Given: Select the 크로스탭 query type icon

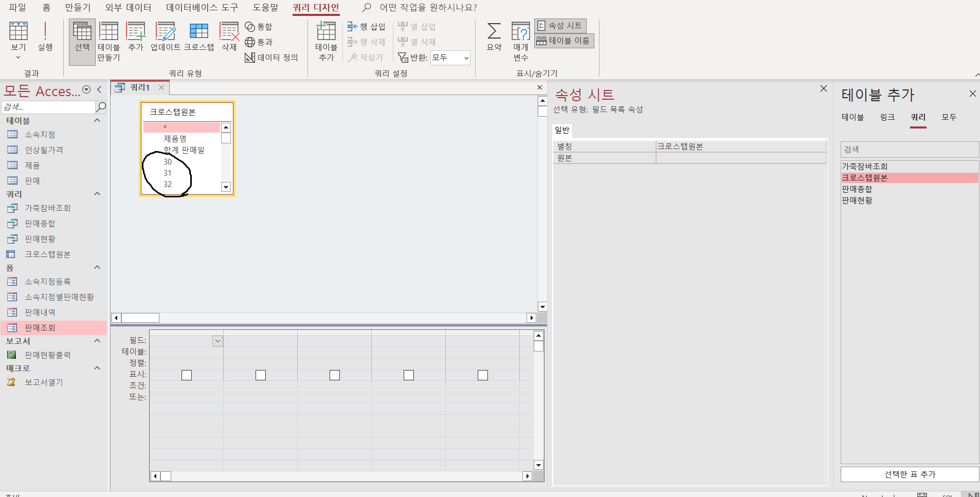Looking at the screenshot, I should (198, 36).
